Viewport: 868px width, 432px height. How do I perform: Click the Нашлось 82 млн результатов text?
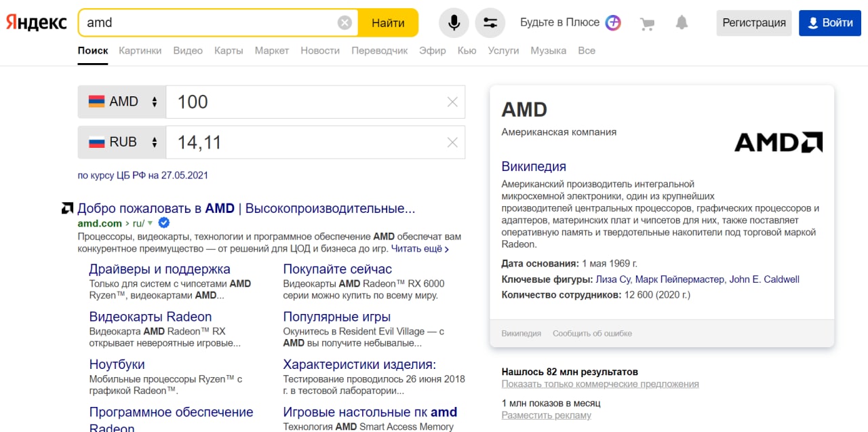pos(570,372)
